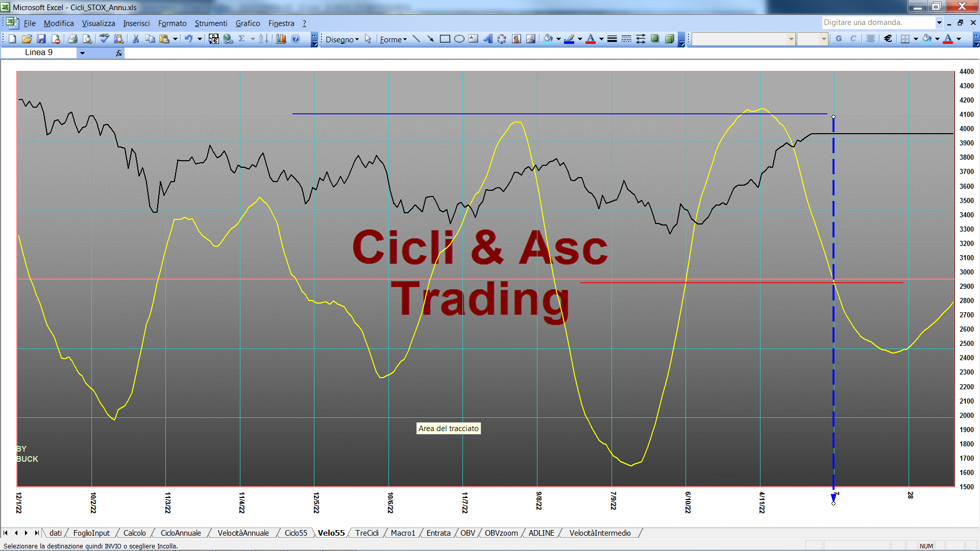This screenshot has width=980, height=551.
Task: Open the File menu
Action: [30, 23]
